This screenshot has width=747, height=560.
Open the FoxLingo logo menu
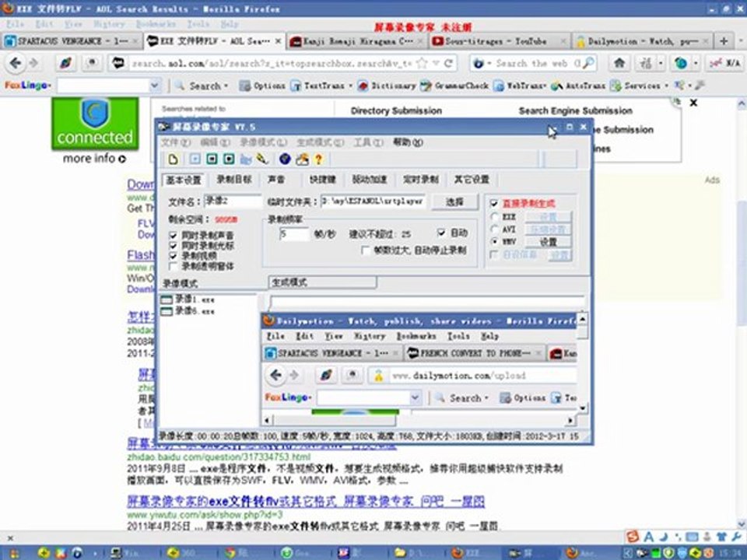point(27,86)
